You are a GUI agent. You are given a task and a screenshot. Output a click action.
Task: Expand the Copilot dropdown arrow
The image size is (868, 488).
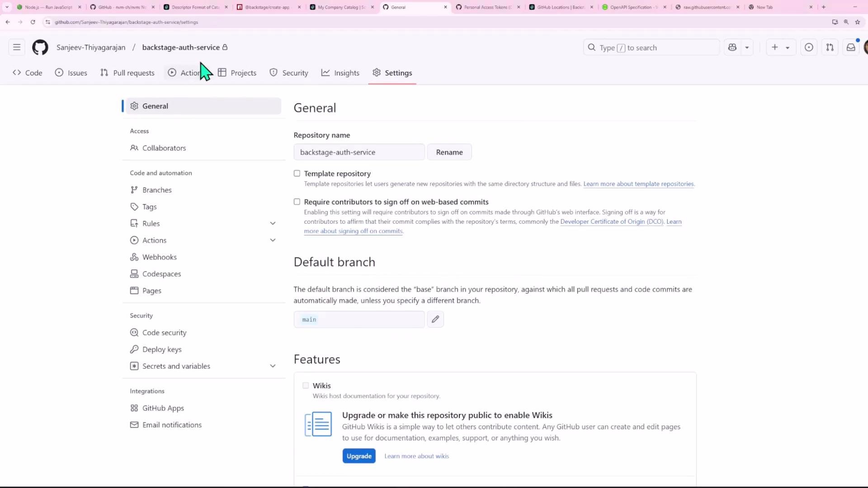click(747, 47)
